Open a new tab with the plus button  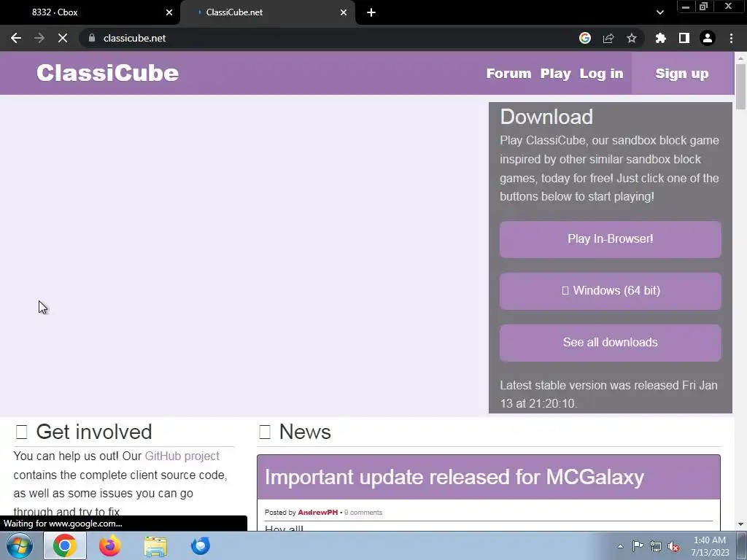[371, 12]
